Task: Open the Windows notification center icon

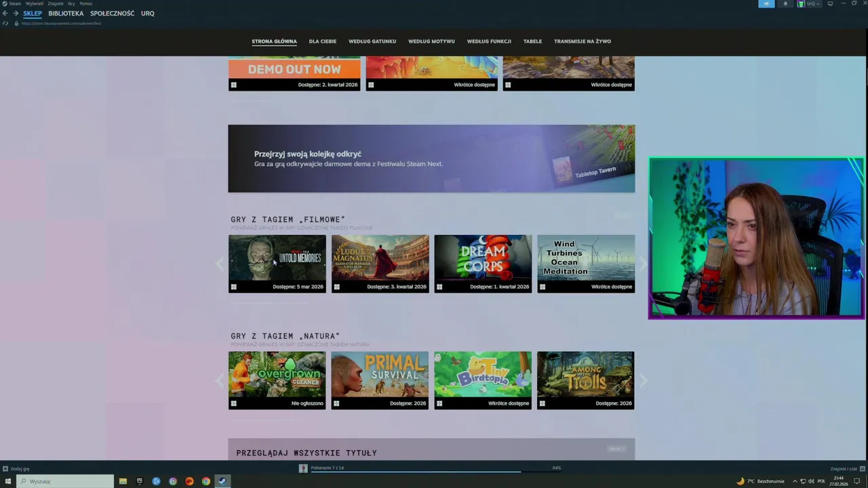Action: (857, 481)
